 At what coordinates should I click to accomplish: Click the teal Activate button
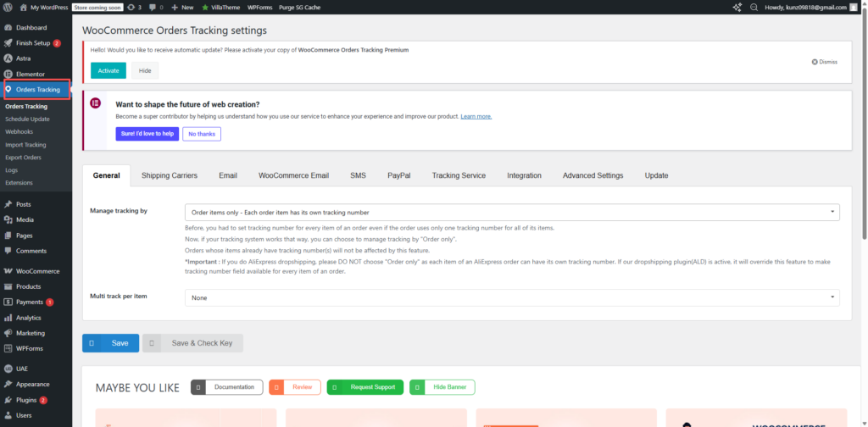[108, 71]
